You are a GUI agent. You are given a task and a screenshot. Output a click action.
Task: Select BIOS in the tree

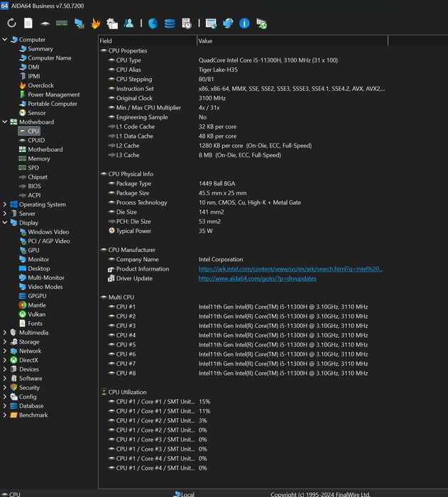point(34,186)
